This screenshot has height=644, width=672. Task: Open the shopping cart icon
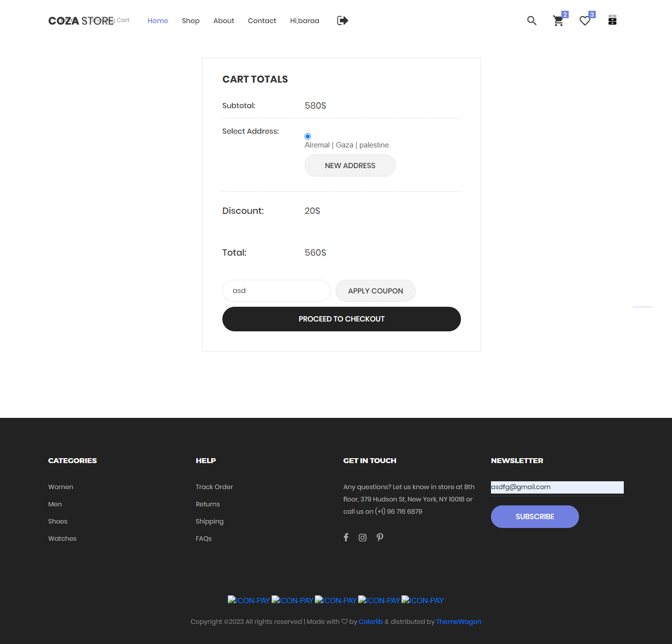tap(558, 21)
